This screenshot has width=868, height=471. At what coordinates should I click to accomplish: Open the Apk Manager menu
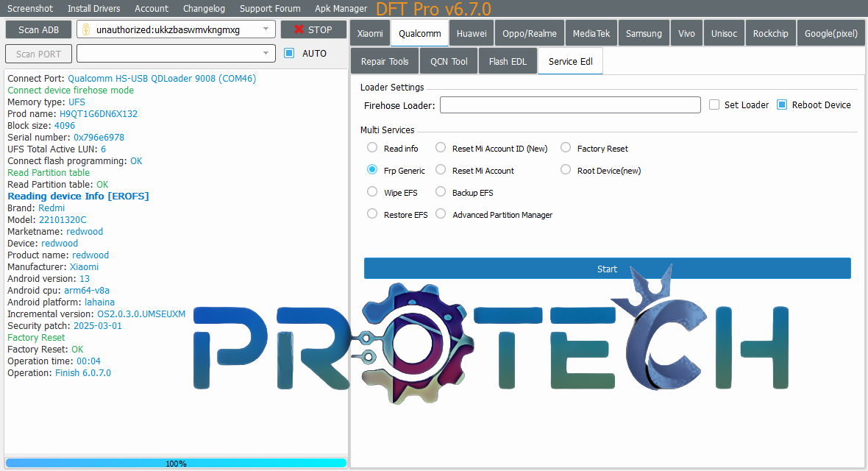(341, 8)
